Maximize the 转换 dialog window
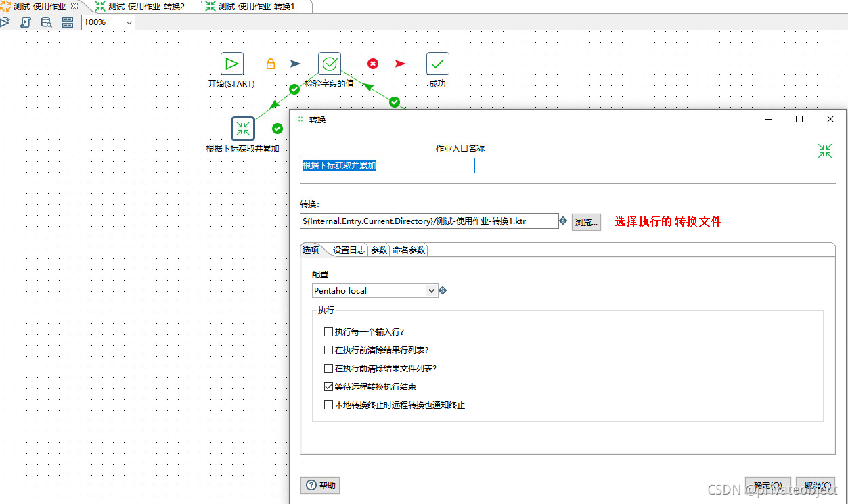 [x=799, y=119]
